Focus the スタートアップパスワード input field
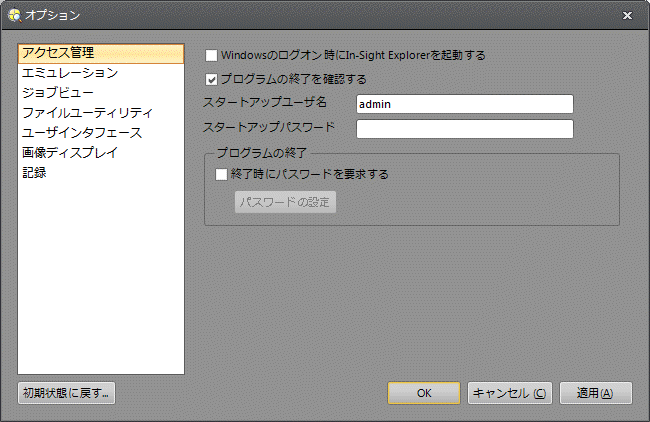The height and width of the screenshot is (422, 650). tap(464, 129)
